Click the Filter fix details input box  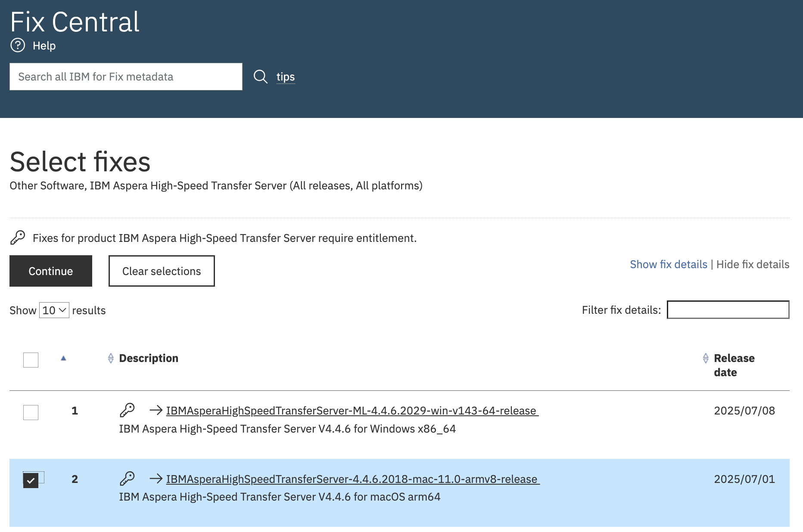point(728,310)
